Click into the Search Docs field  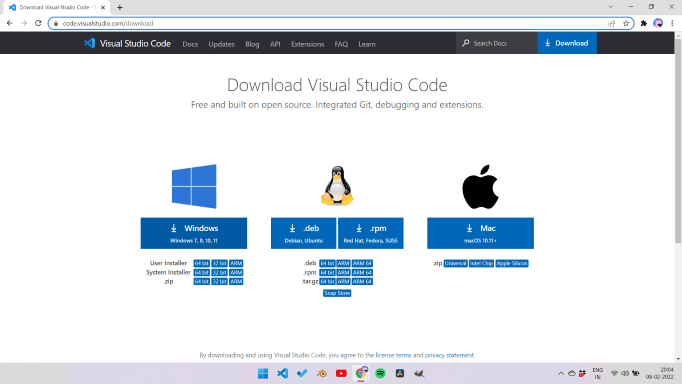coord(497,43)
